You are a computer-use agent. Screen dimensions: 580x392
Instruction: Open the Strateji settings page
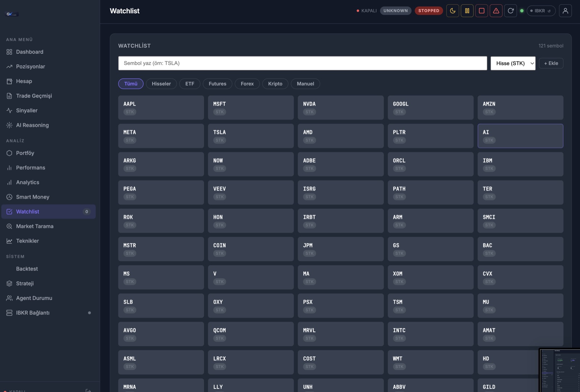(49, 283)
